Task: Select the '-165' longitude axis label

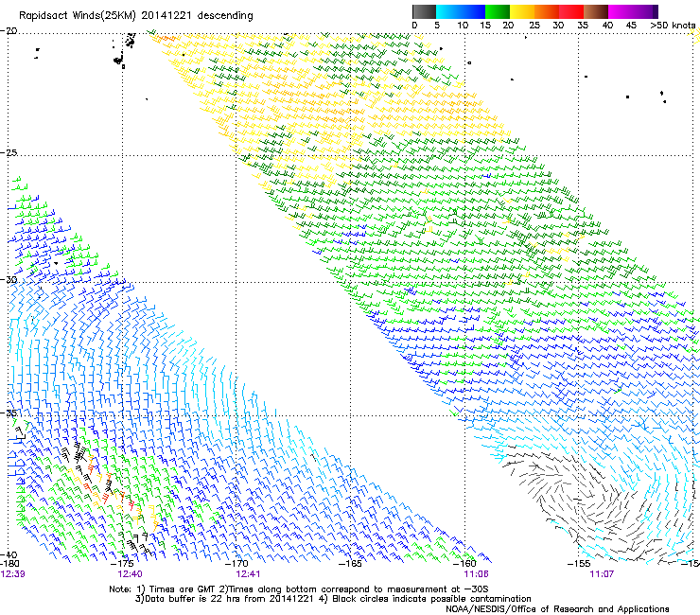Action: [350, 564]
